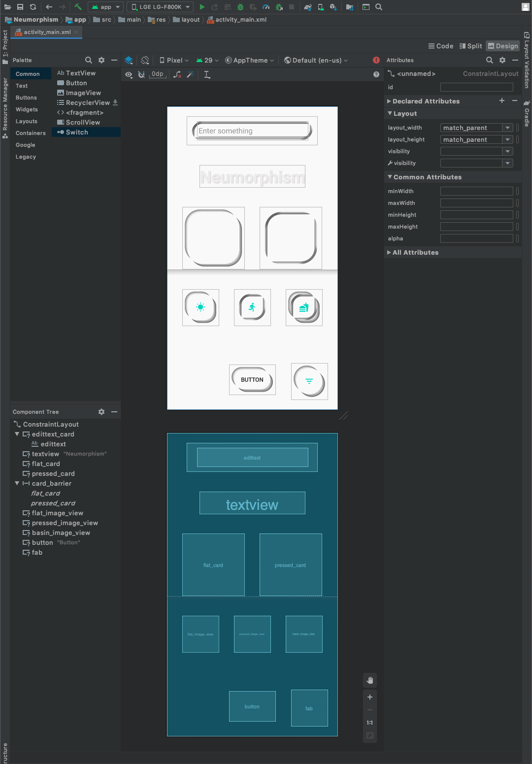
Task: Click the minWidth input field
Action: pyautogui.click(x=476, y=191)
